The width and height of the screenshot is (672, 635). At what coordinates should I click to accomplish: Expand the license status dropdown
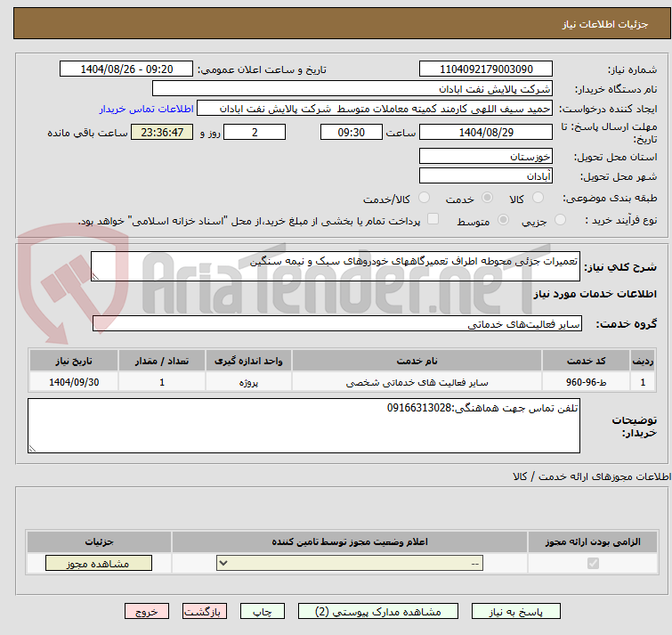click(351, 564)
